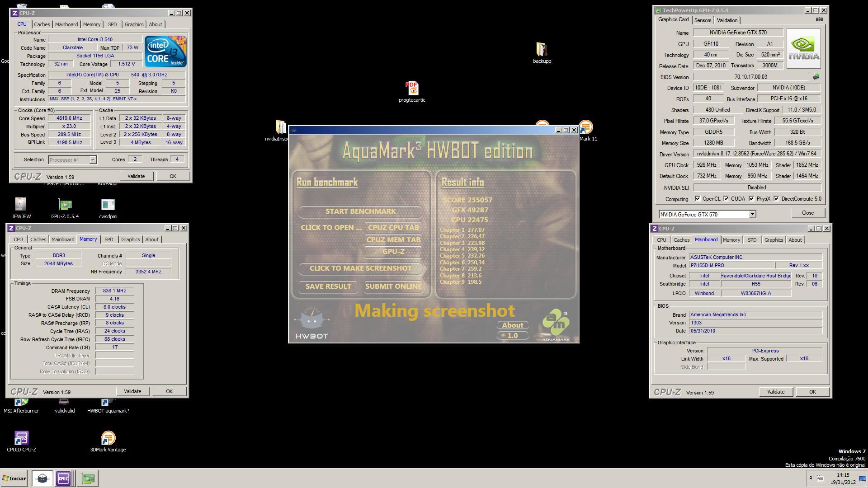Click SUBMIT ONLINE in AquaMark

point(393,286)
